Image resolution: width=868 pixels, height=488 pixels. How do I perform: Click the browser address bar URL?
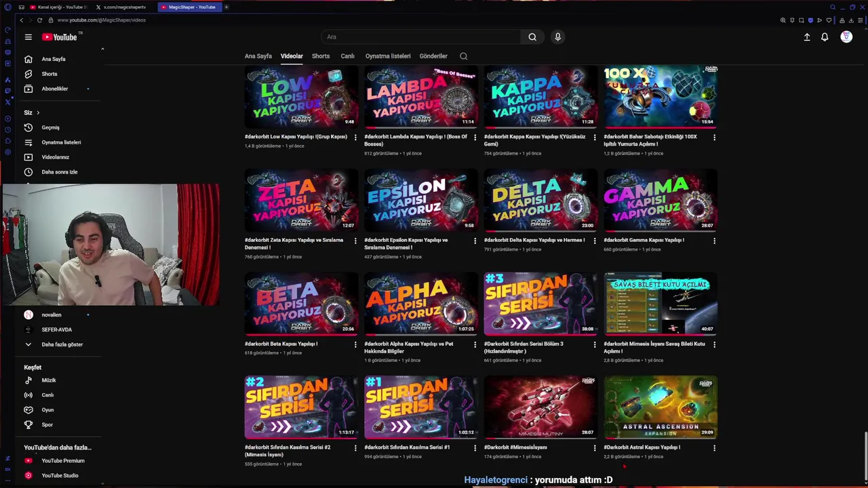[102, 20]
